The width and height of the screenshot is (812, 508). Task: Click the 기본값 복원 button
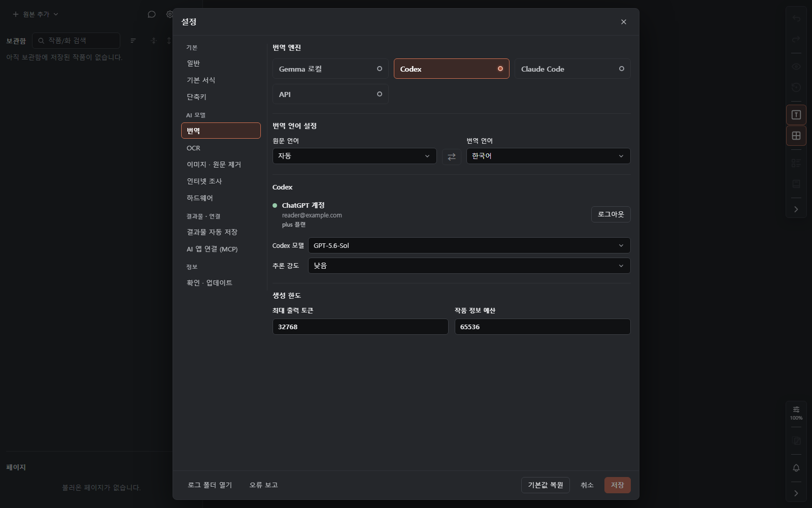(x=546, y=485)
